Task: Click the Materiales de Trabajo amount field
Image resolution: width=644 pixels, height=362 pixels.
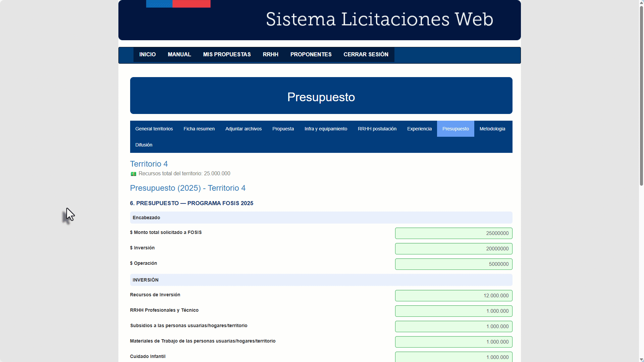Action: pos(453,342)
